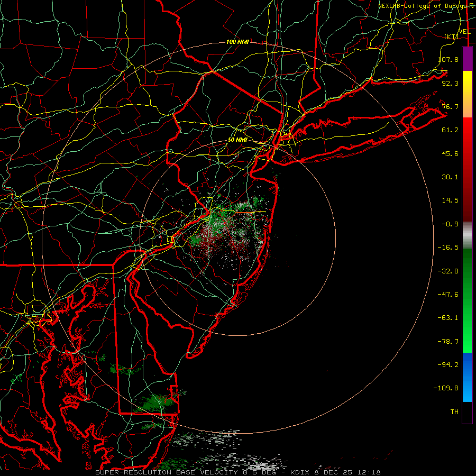
Task: Select the 92.3 velocity scale value
Action: tap(450, 83)
